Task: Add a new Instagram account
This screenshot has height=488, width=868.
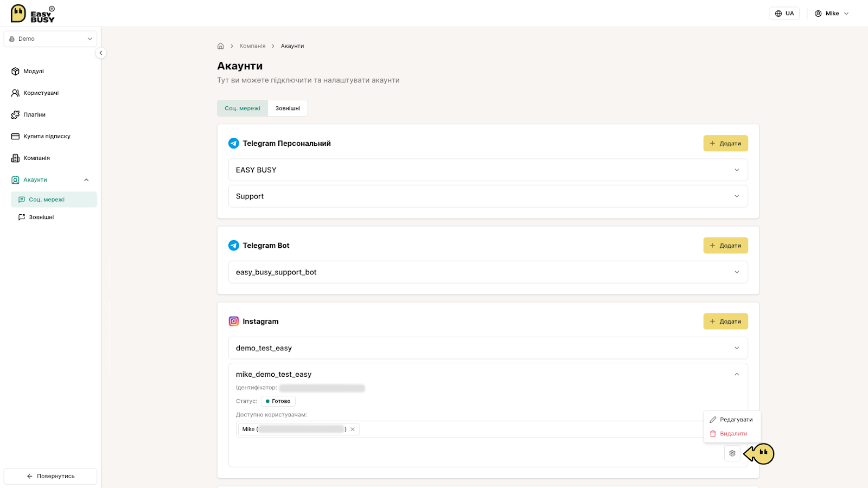Action: pyautogui.click(x=726, y=322)
